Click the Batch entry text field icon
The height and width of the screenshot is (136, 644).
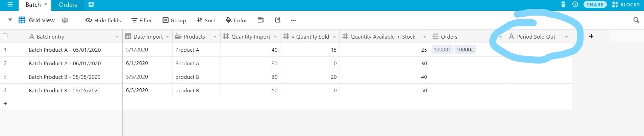32,36
